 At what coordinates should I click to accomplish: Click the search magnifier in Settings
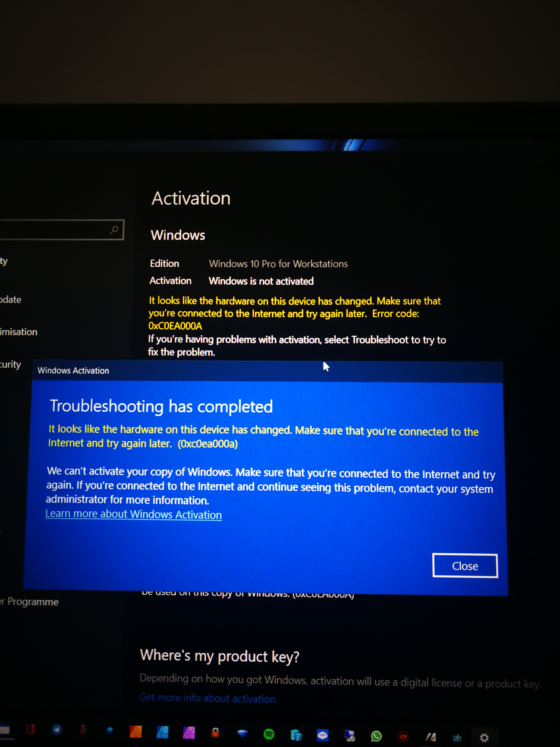[114, 230]
